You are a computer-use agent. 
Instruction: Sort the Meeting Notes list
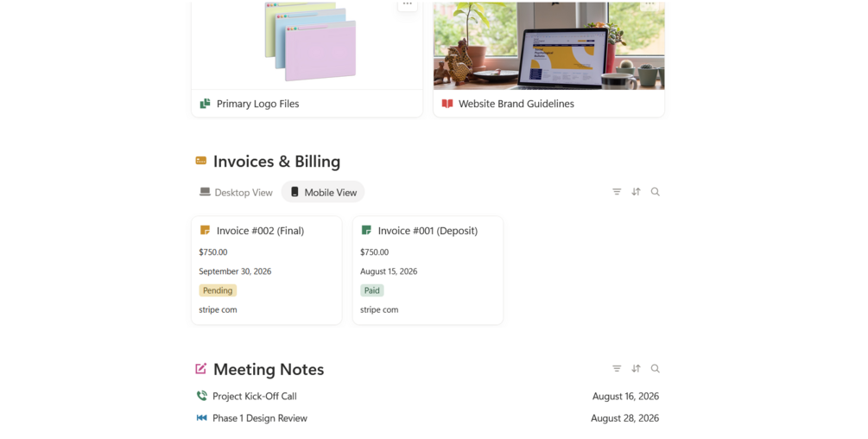pyautogui.click(x=636, y=368)
